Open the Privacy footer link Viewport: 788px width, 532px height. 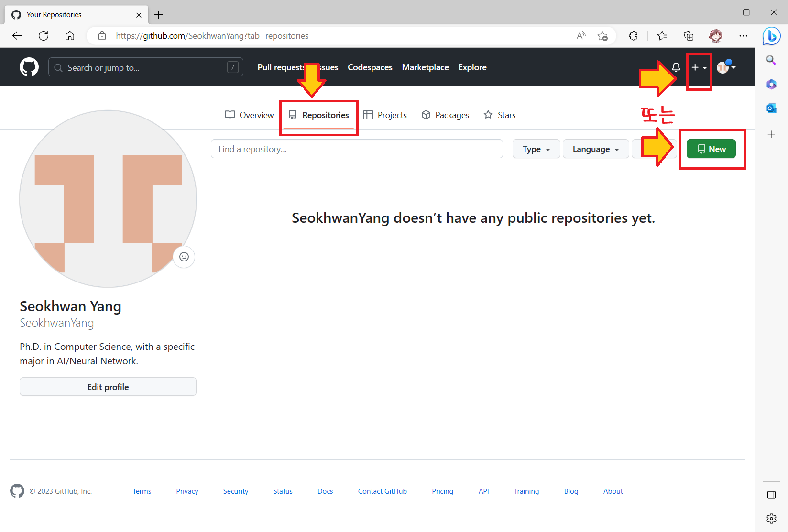(x=187, y=491)
